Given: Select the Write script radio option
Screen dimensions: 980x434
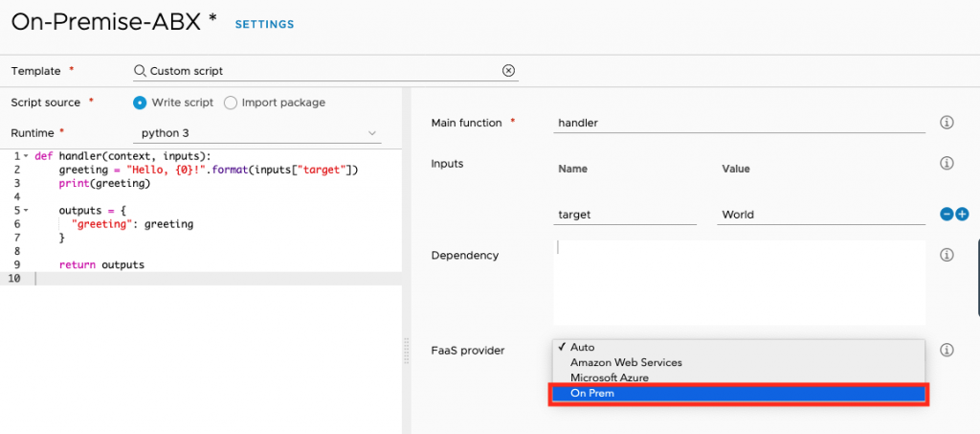Looking at the screenshot, I should point(140,103).
